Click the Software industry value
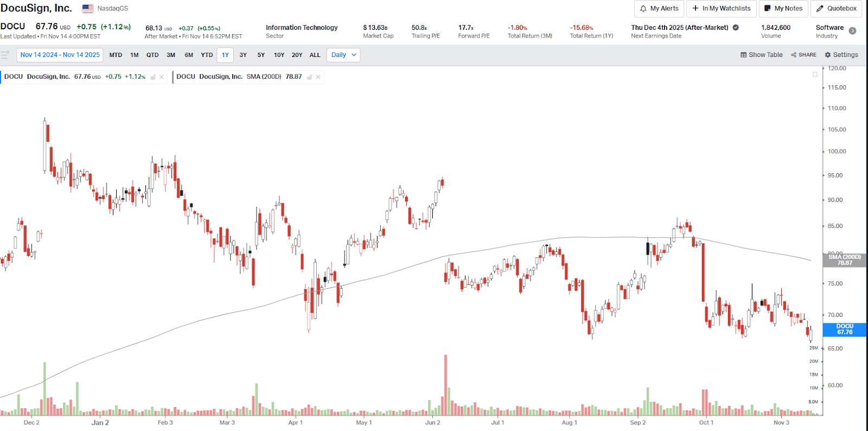Screen dimensions: 868x431 [x=829, y=28]
